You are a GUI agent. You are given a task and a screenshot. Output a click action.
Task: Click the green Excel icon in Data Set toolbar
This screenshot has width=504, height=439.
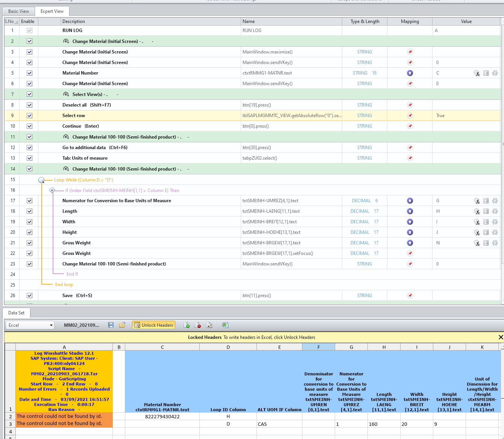[x=225, y=325]
